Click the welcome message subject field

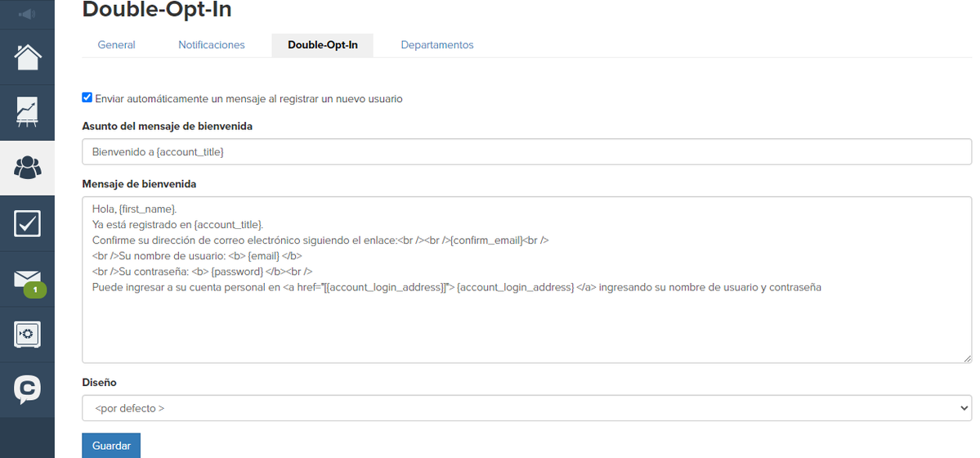(x=527, y=152)
